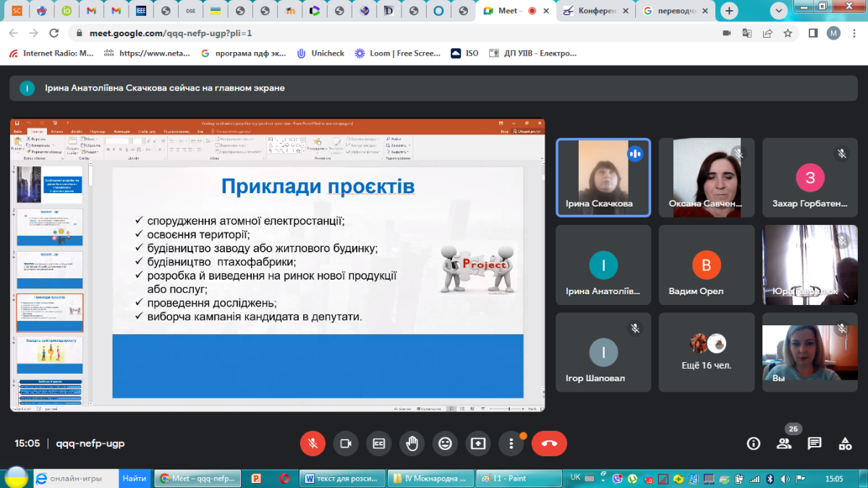
Task: Show the participants list panel
Action: [784, 443]
